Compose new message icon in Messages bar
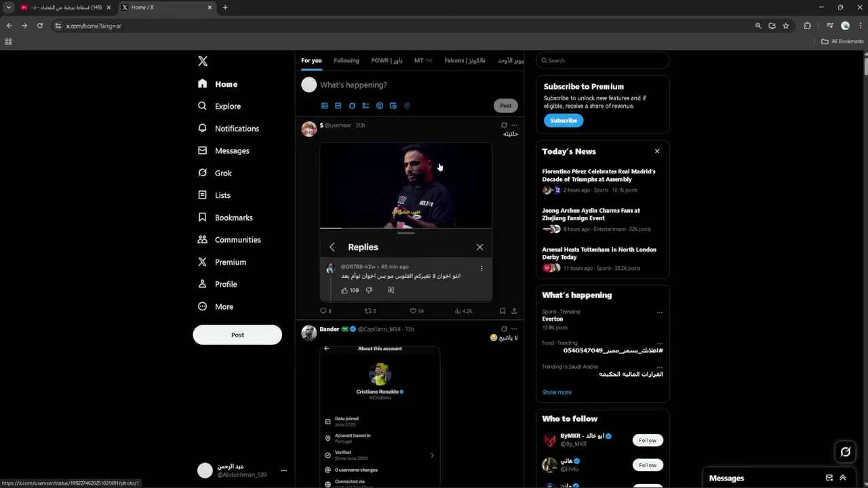 (829, 478)
